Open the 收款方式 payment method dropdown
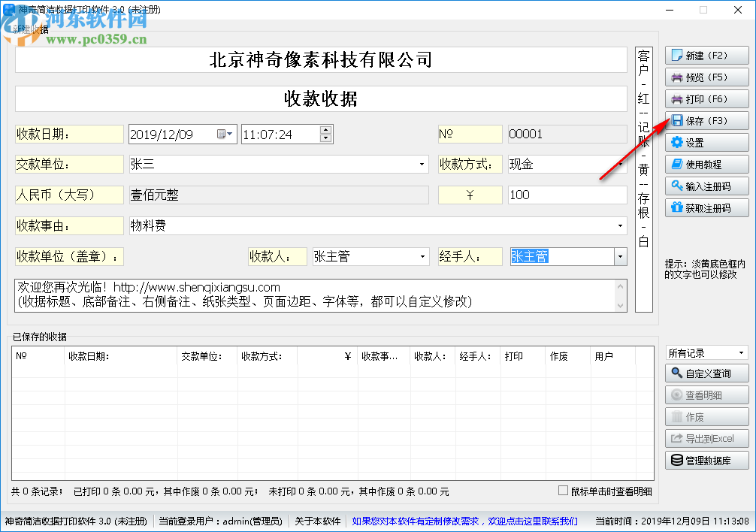The width and height of the screenshot is (756, 532). click(619, 164)
